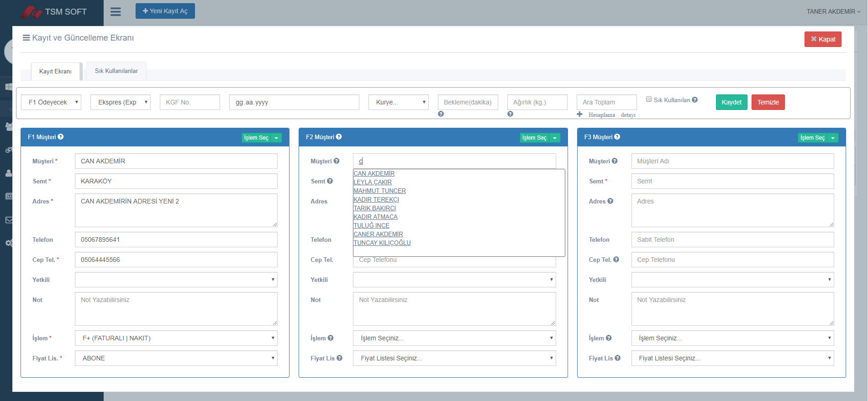Click help icon beside F3 Müşteri title

[x=617, y=137]
